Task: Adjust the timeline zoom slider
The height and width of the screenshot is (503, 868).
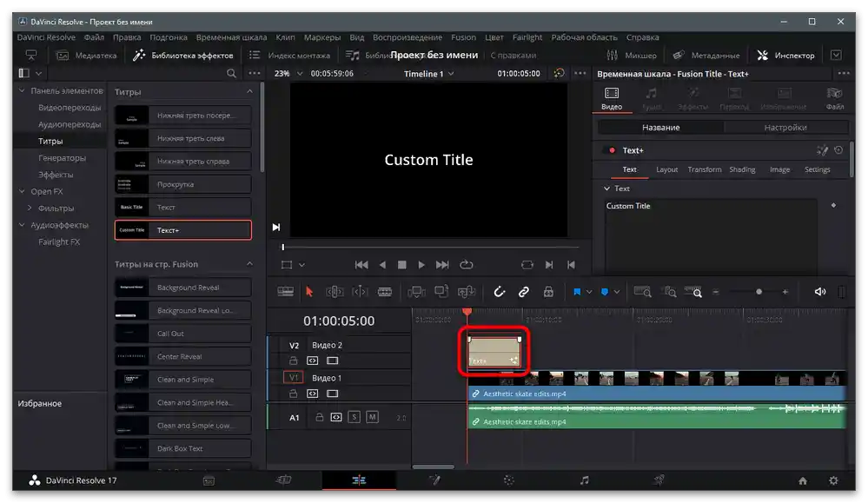Action: [x=759, y=293]
